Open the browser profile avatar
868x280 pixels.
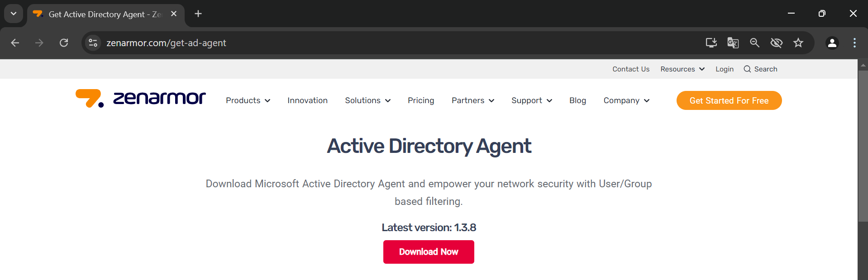coord(832,43)
